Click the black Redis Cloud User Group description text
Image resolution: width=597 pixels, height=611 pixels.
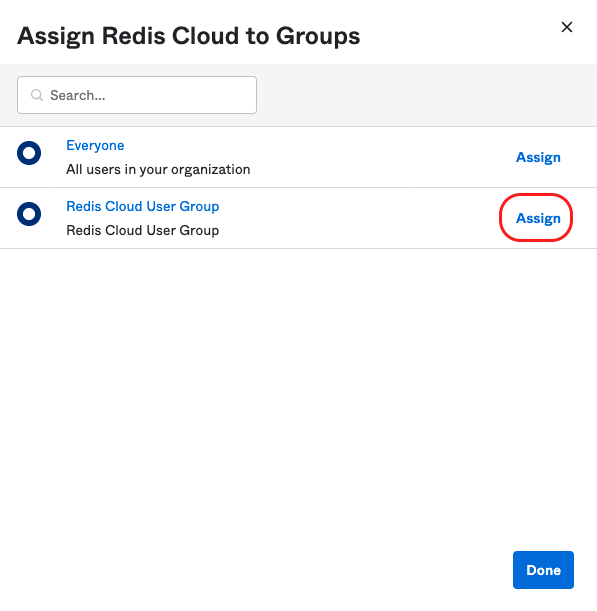coord(143,230)
